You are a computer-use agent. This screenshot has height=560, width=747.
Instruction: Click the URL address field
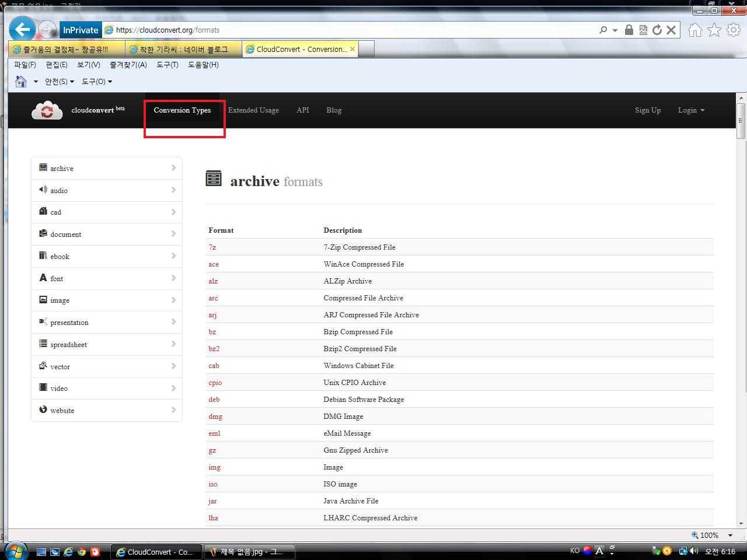pyautogui.click(x=350, y=30)
